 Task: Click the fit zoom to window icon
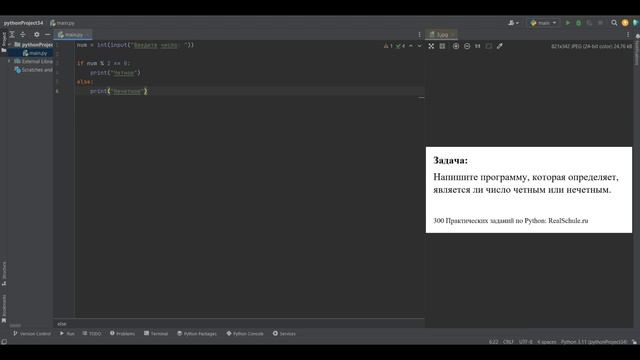431,46
